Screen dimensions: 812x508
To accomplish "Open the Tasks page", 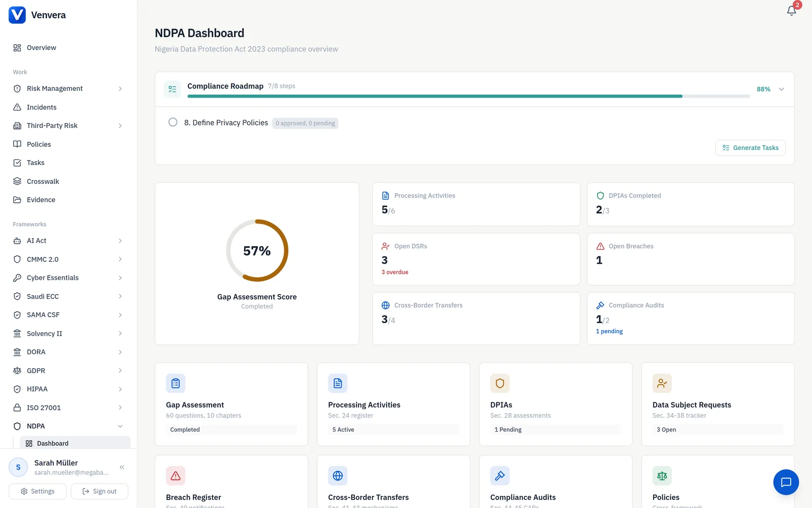I will [69, 163].
